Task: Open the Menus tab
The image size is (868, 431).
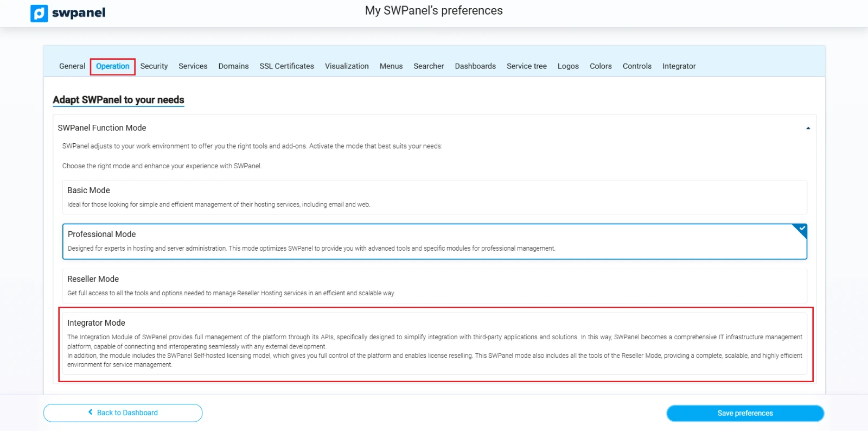Action: pyautogui.click(x=391, y=66)
